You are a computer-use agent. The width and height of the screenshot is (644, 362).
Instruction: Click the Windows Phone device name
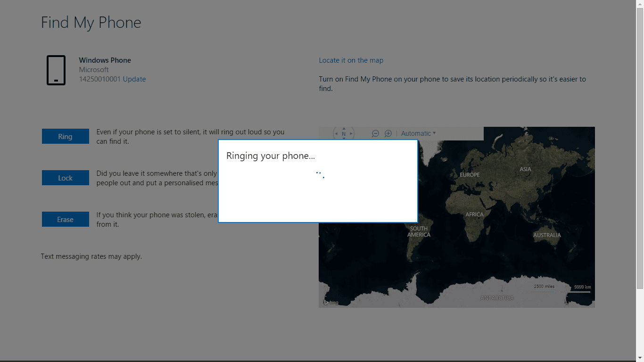pos(105,60)
